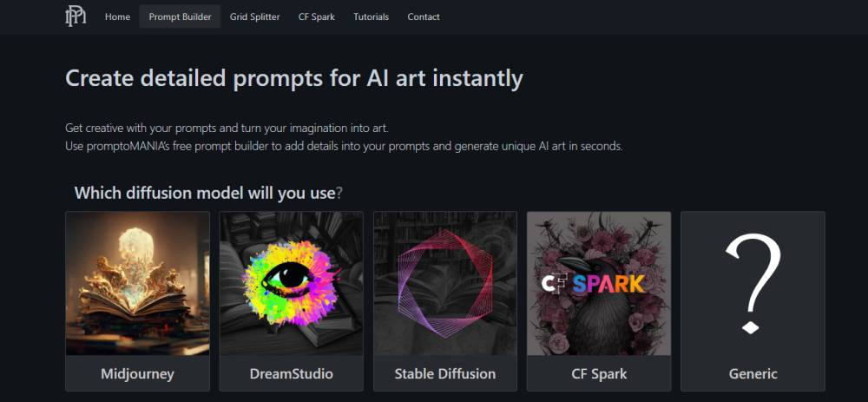Go to the CF Spark nav link
Screen dimensions: 868x402
(x=317, y=16)
